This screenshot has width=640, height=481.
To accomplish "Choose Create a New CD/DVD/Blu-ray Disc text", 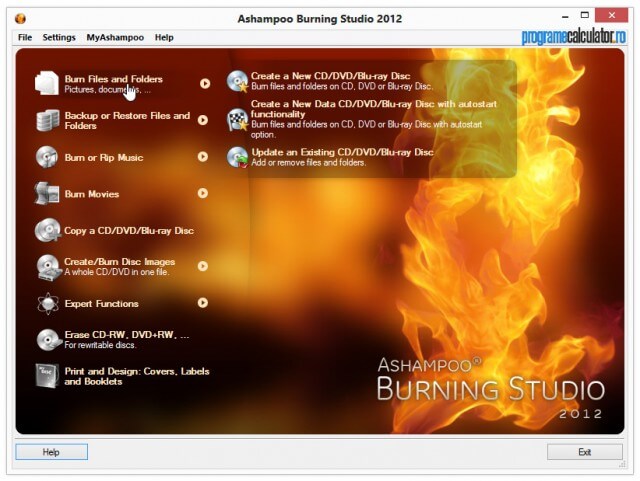I will (331, 76).
